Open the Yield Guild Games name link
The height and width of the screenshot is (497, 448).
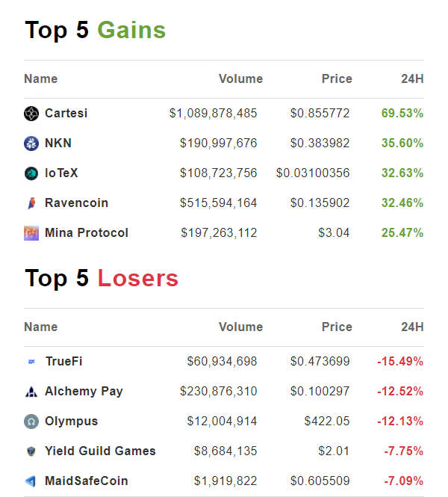100,451
